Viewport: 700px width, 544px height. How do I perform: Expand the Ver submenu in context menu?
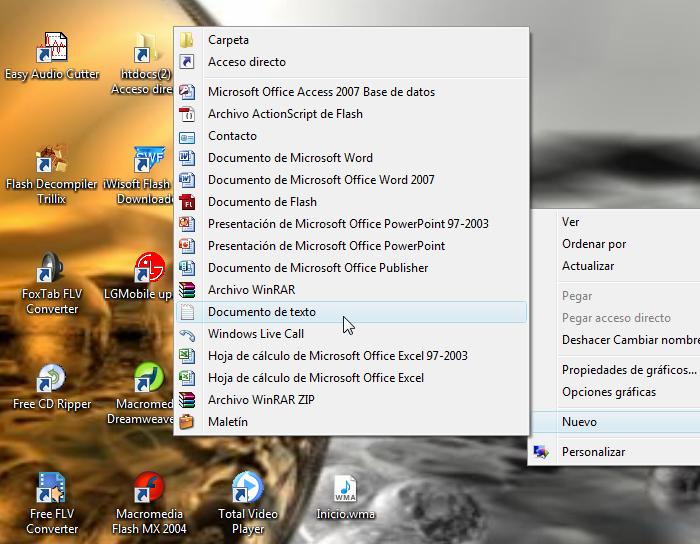click(x=615, y=222)
